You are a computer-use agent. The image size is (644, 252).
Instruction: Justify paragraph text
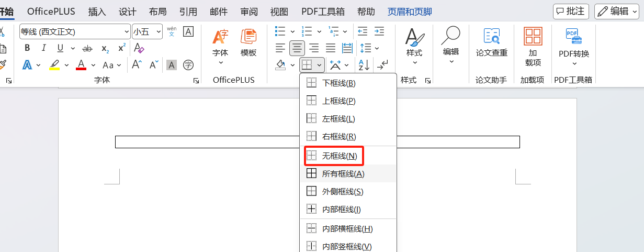tap(331, 48)
